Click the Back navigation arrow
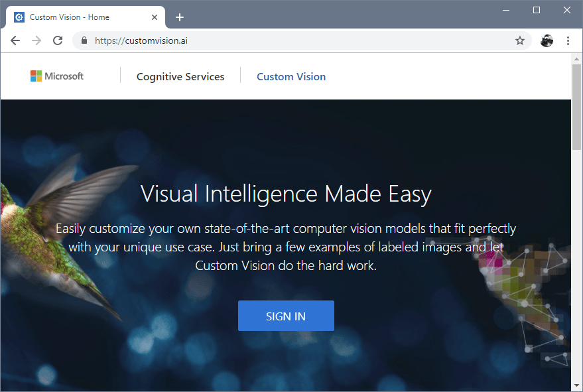583x392 pixels. (15, 40)
